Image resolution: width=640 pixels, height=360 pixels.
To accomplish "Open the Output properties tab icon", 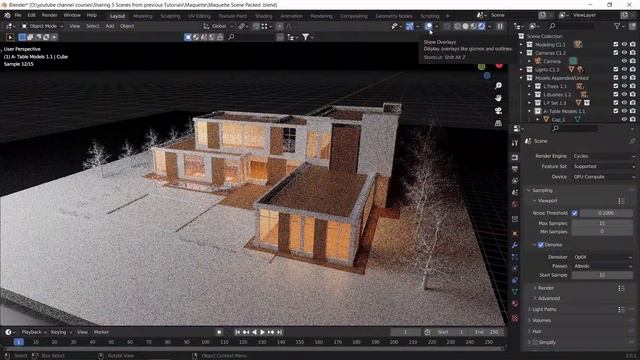I will point(515,169).
